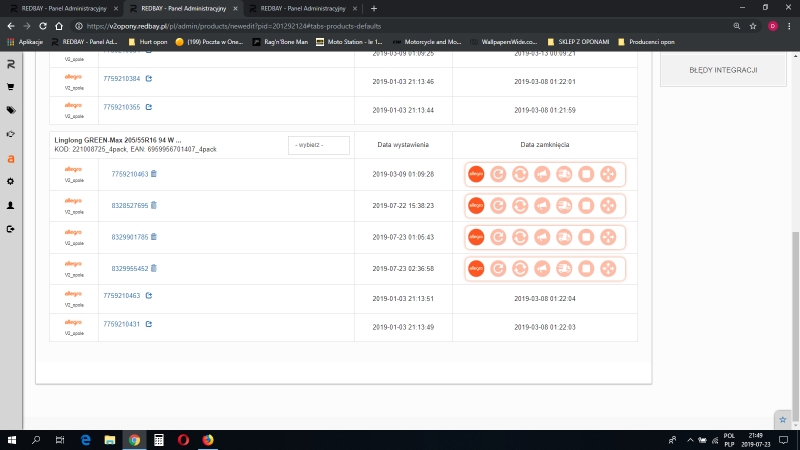Click megaphone icon in the 8329901785 row
This screenshot has width=800, height=450.
point(541,237)
